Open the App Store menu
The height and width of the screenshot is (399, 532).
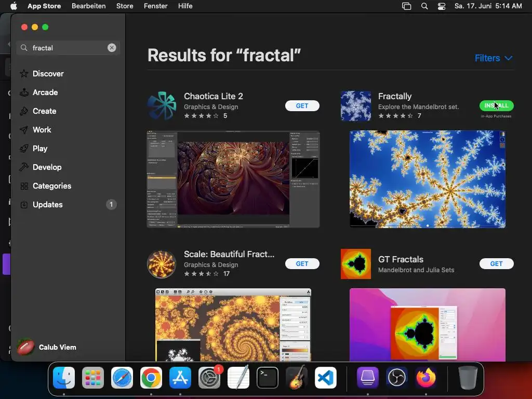coord(44,6)
